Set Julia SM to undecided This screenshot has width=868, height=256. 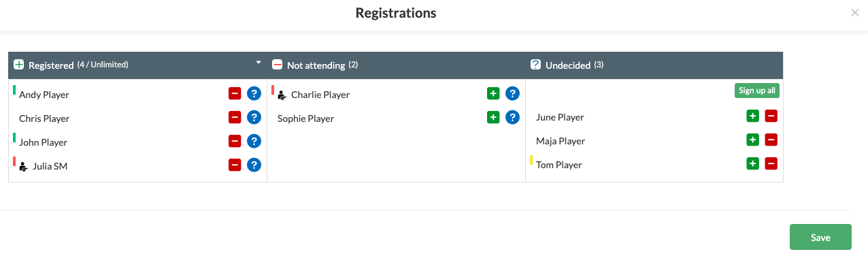tap(254, 165)
